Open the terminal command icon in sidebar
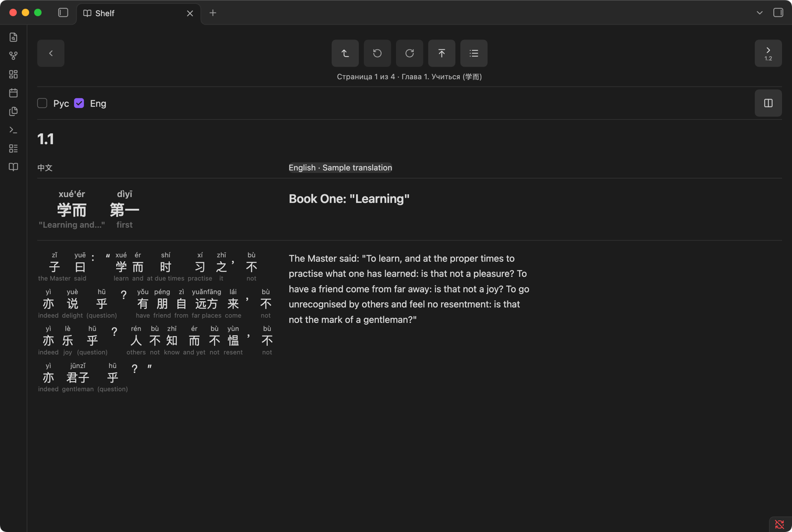The width and height of the screenshot is (792, 532). click(13, 130)
